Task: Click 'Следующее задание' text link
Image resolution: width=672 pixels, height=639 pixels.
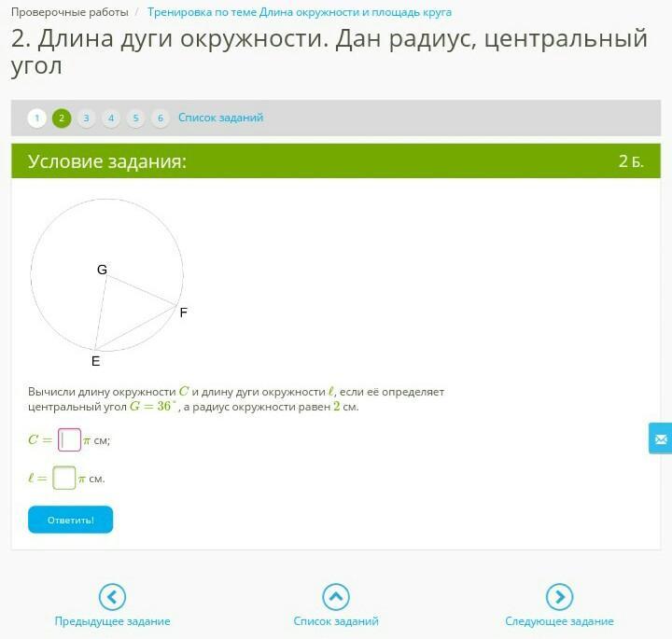Action: click(x=559, y=621)
